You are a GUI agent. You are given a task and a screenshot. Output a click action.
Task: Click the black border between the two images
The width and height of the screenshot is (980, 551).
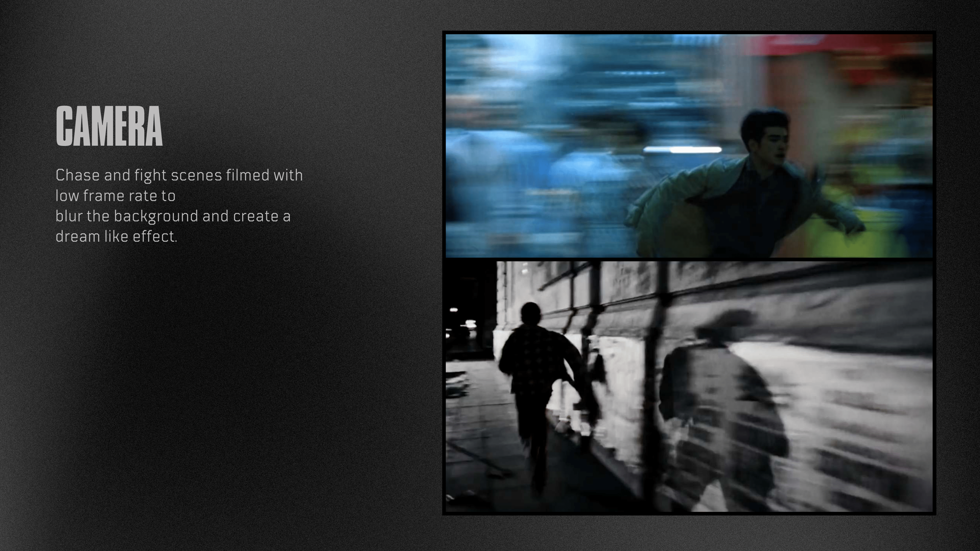(689, 259)
